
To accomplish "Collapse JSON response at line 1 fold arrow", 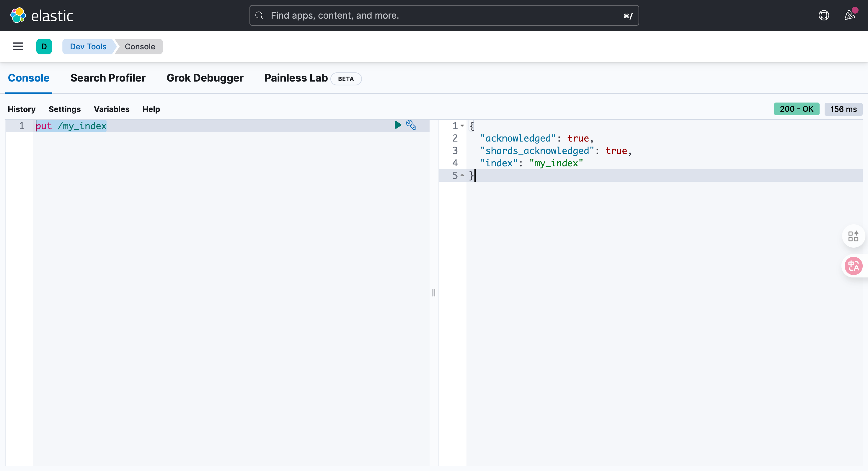I will pos(462,126).
